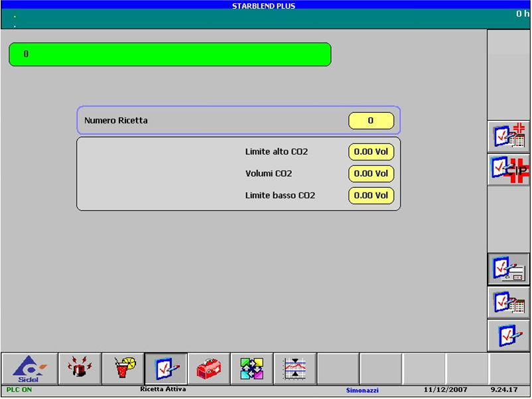The image size is (532, 399).
Task: Select the Limite alto CO2 value field
Action: click(371, 152)
